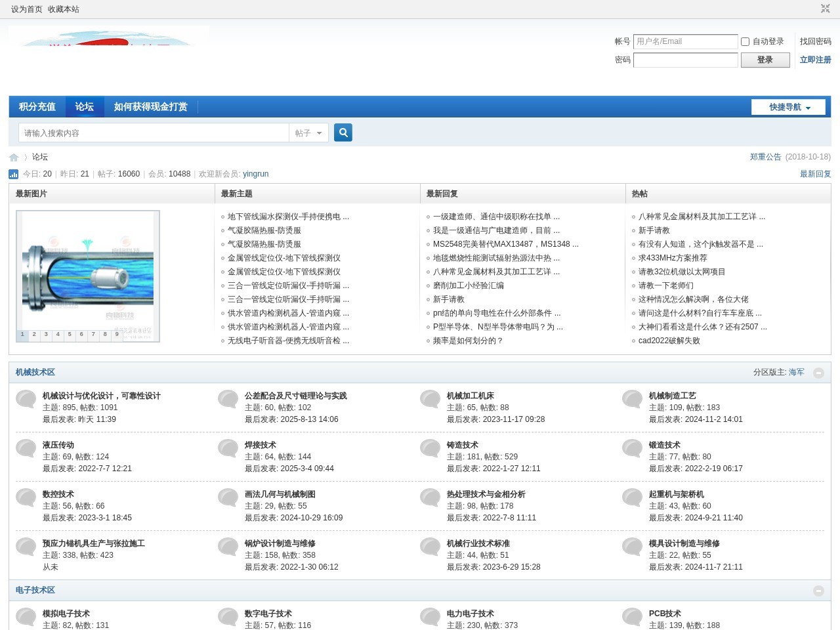The height and width of the screenshot is (630, 840).
Task: Click forum icon beside 机械制造工艺
Action: click(633, 399)
